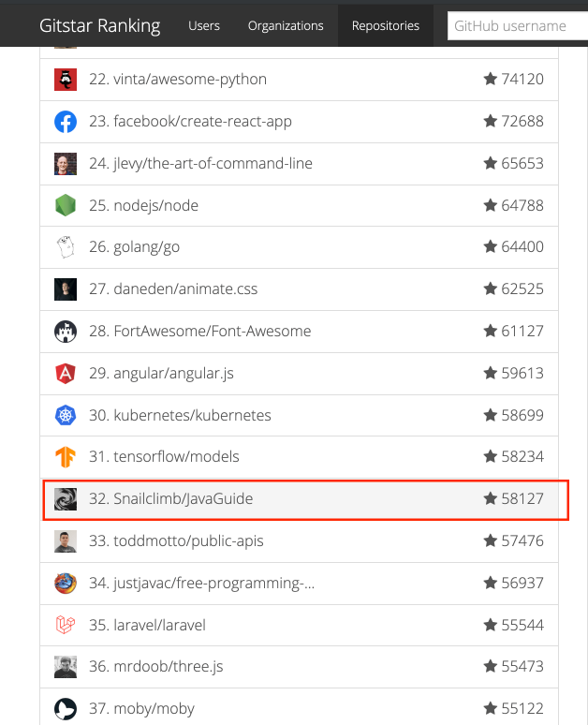Click the orange TensorFlow logo
The image size is (588, 725).
pyautogui.click(x=66, y=457)
